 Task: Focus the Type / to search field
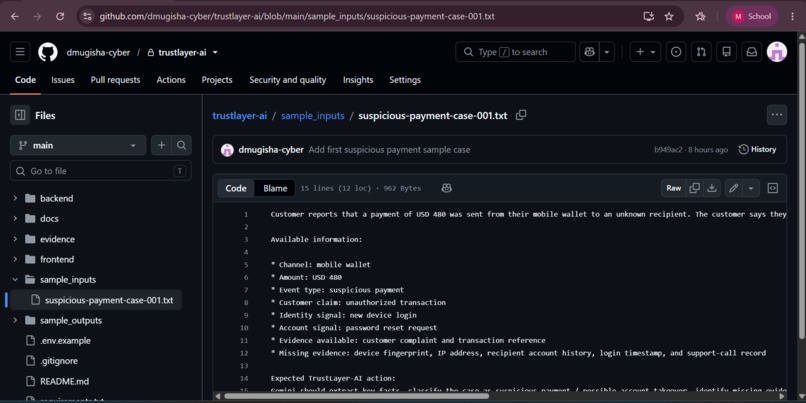(x=515, y=52)
